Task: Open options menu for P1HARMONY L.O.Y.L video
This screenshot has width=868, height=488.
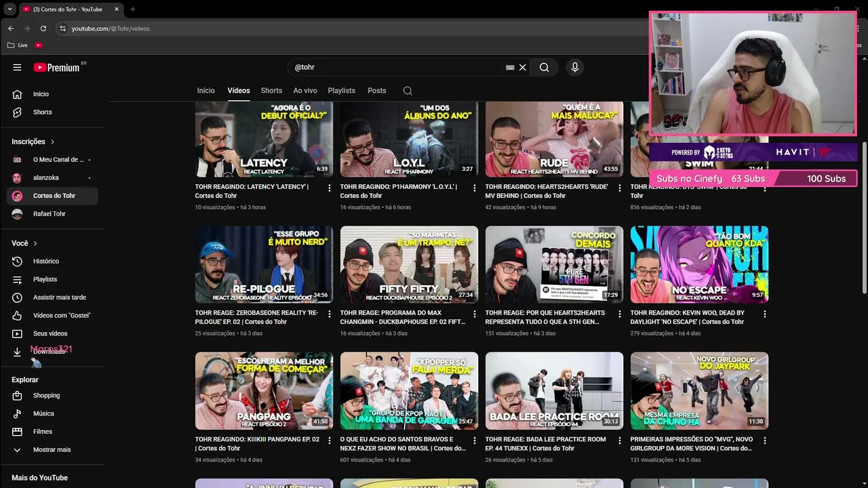Action: [474, 188]
